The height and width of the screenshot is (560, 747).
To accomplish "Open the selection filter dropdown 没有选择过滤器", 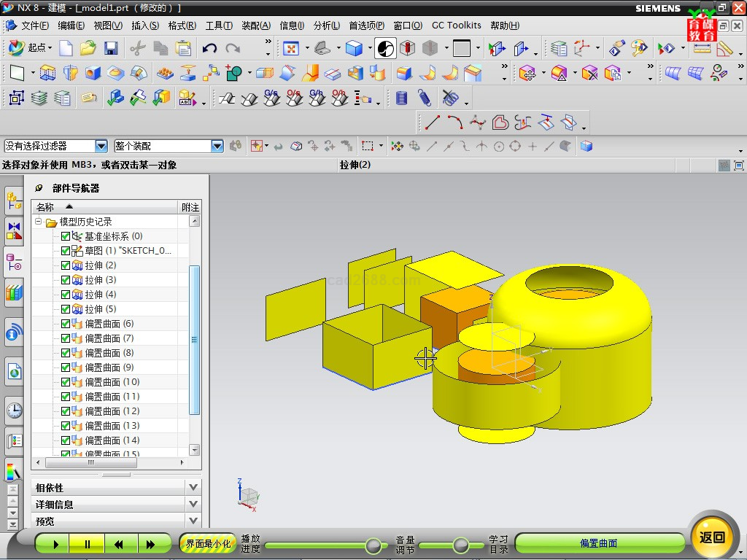I will coord(101,147).
